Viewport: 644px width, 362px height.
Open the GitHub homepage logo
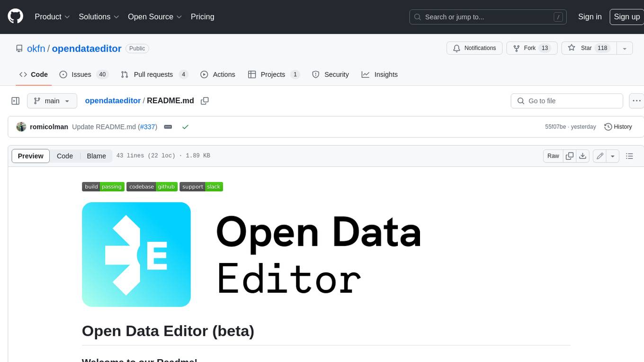click(x=15, y=17)
